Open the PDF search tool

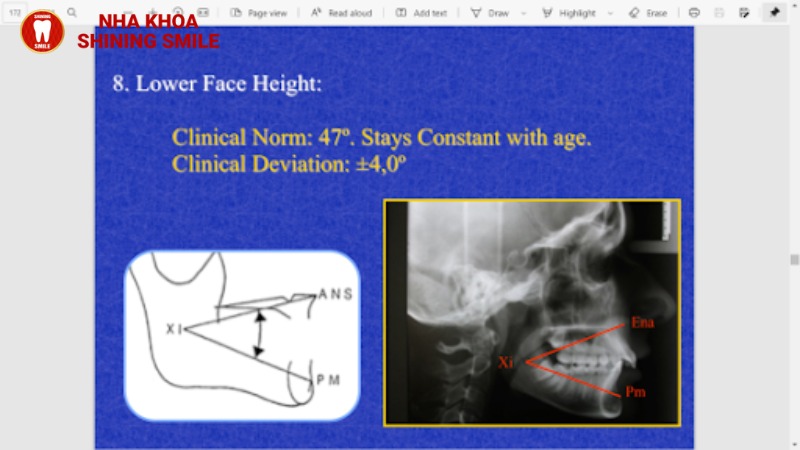(x=72, y=13)
